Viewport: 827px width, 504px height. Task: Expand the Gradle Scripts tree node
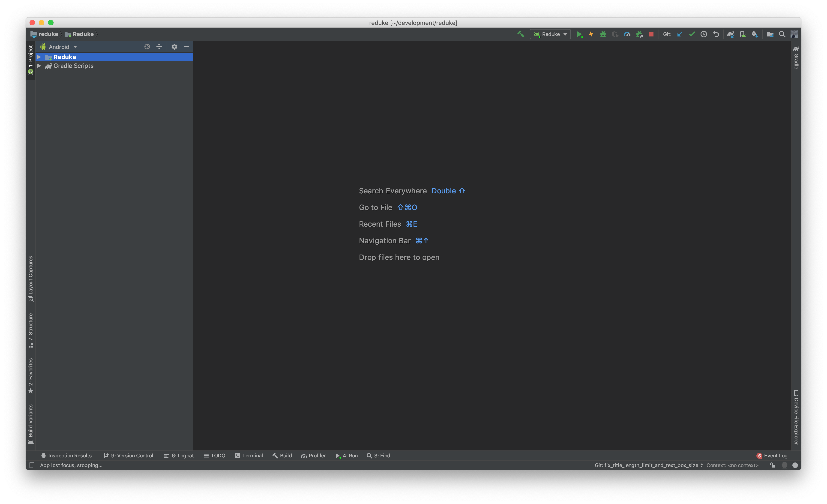click(39, 66)
